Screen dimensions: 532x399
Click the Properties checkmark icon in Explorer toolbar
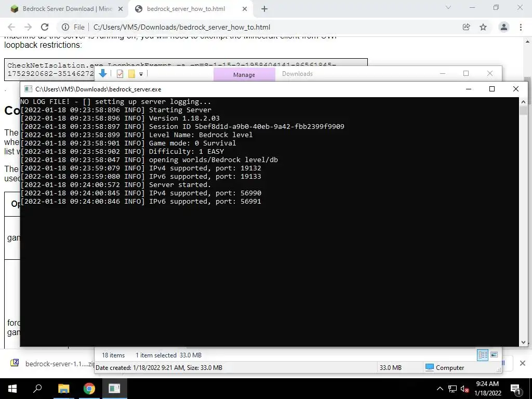[x=120, y=74]
